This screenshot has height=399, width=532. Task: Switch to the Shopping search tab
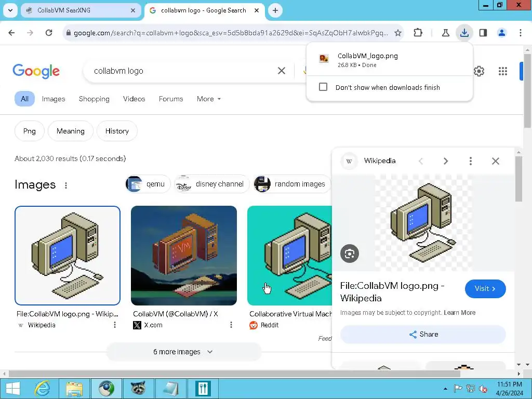tap(94, 99)
